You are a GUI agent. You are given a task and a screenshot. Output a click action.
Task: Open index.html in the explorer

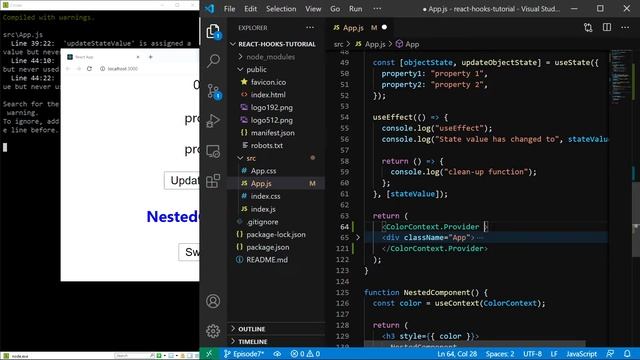268,95
